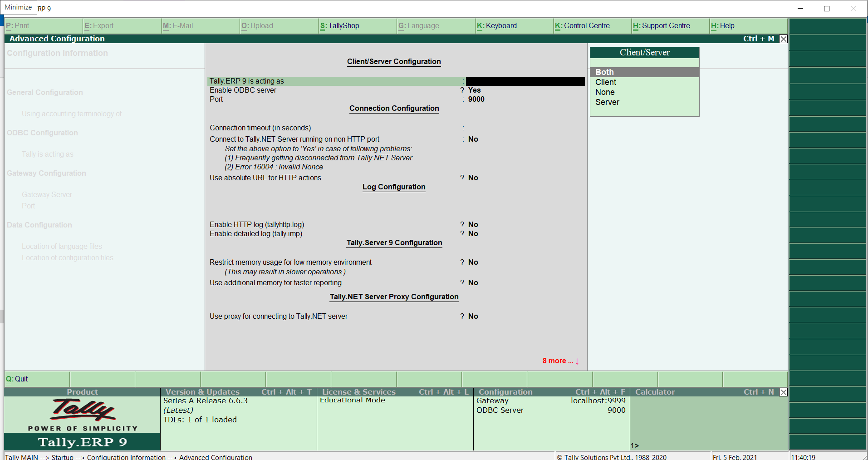Open License & Services panel header
Viewport: 868px width, 460px height.
pos(395,392)
